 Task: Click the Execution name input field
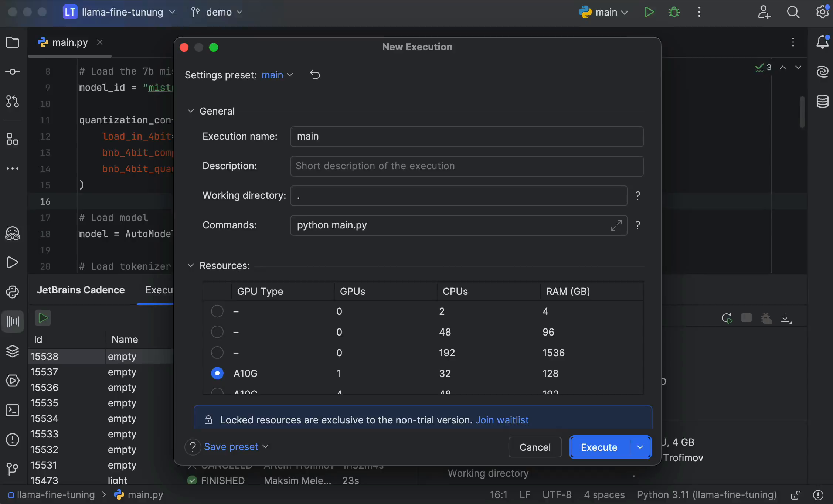pyautogui.click(x=467, y=137)
